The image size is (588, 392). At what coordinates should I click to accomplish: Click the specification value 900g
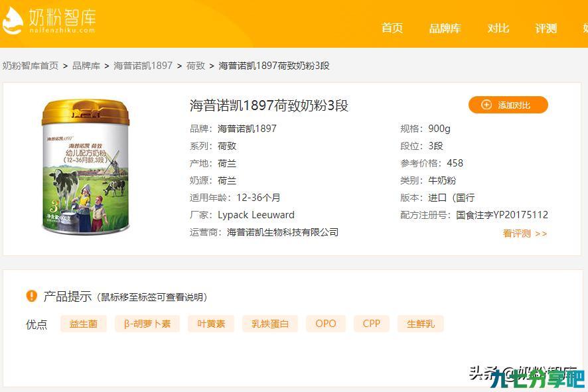click(x=439, y=129)
